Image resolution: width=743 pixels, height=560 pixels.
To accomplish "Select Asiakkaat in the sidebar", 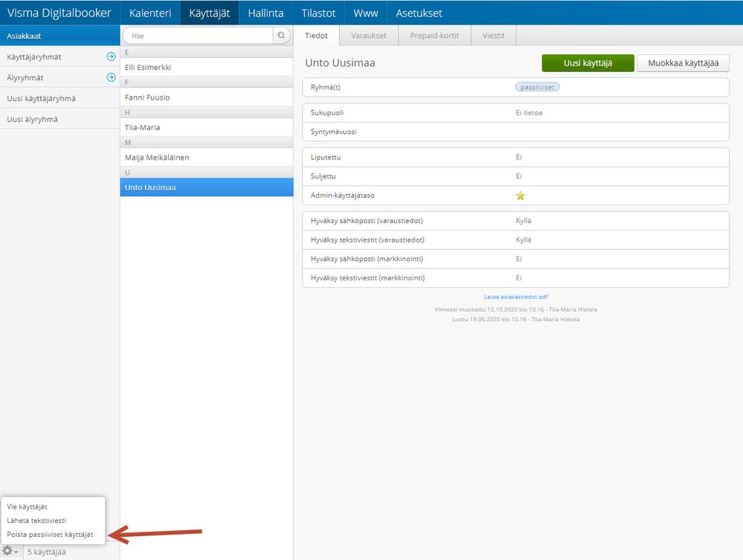I will 59,36.
